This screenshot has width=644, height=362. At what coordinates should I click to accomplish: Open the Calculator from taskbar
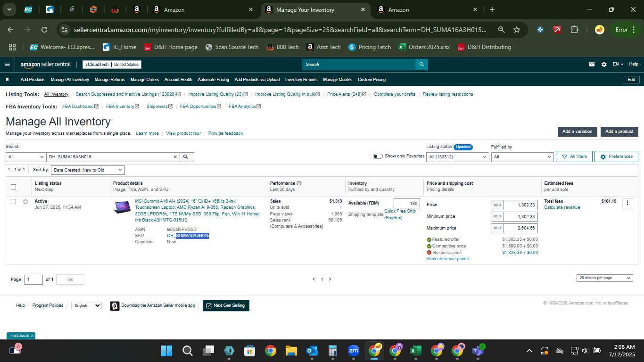pyautogui.click(x=332, y=351)
